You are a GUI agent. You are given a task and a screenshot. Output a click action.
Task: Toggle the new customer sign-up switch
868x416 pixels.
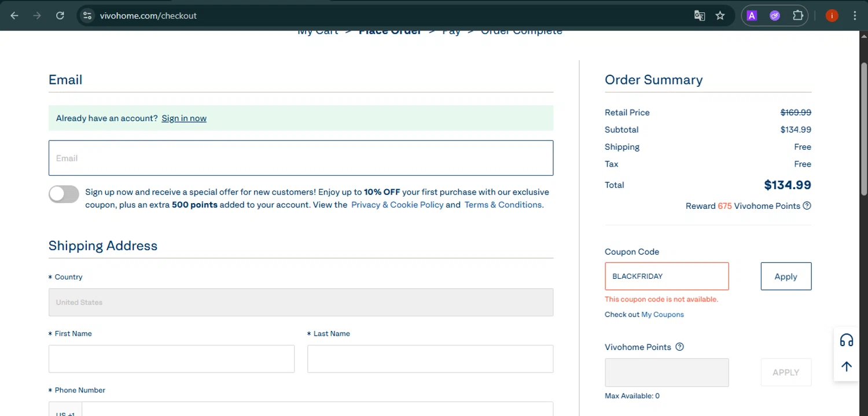[64, 194]
